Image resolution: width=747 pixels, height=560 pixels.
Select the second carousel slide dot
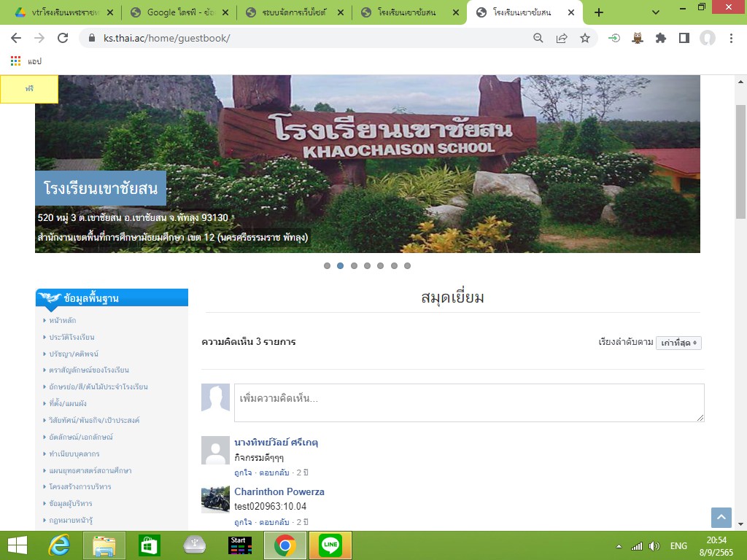click(x=341, y=266)
